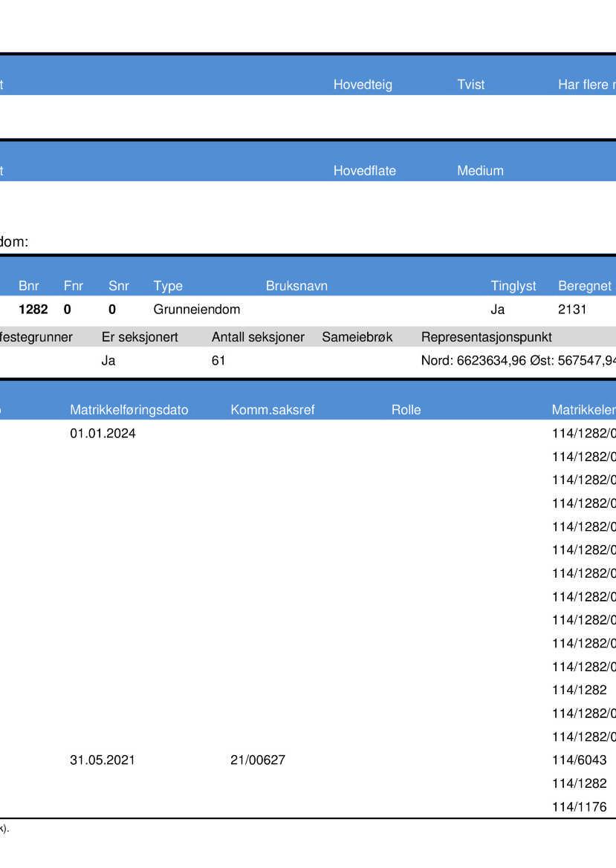Image resolution: width=616 pixels, height=868 pixels.
Task: Select the Bnr column header
Action: tap(29, 286)
